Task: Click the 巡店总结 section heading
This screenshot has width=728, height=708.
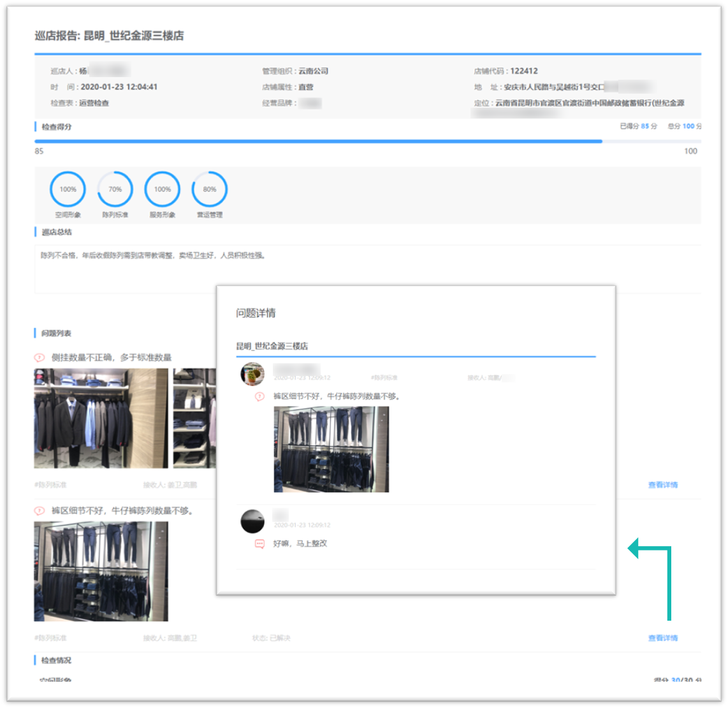Action: (x=57, y=232)
